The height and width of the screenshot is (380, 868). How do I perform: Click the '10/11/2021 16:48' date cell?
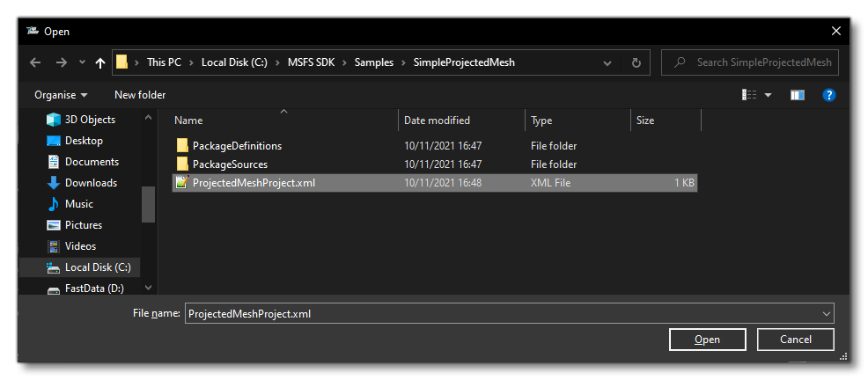(443, 183)
